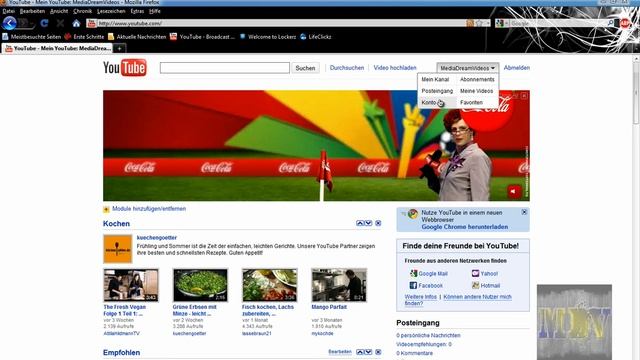Click the search magnifier icon
640x360 pixels.
coord(611,23)
